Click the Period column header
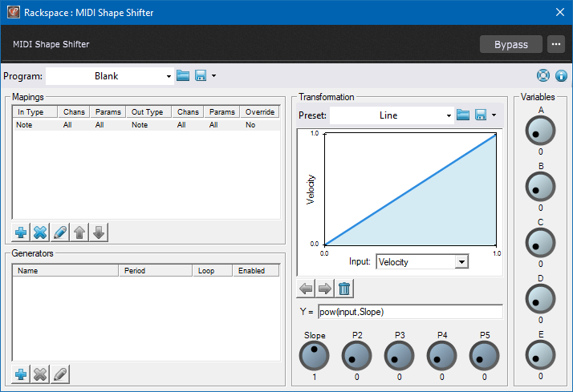Screen dimensions: 573x392 pos(156,270)
